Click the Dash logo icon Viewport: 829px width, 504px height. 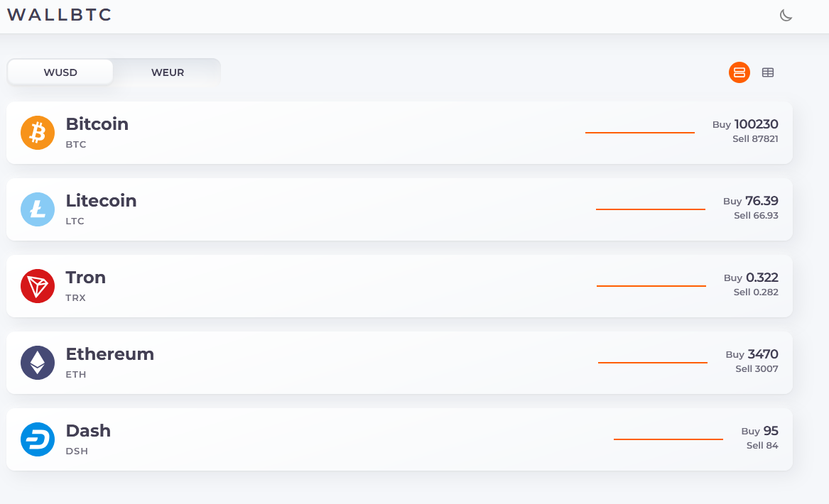point(38,439)
